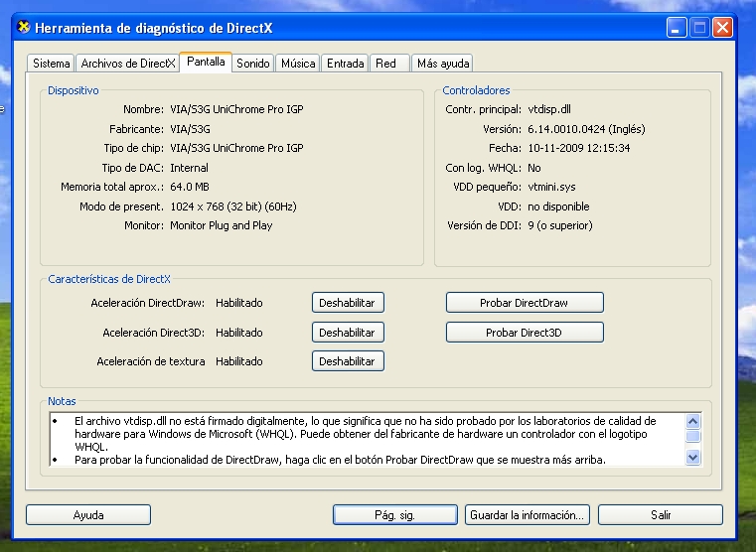Open the Red tab
756x552 pixels.
click(390, 64)
